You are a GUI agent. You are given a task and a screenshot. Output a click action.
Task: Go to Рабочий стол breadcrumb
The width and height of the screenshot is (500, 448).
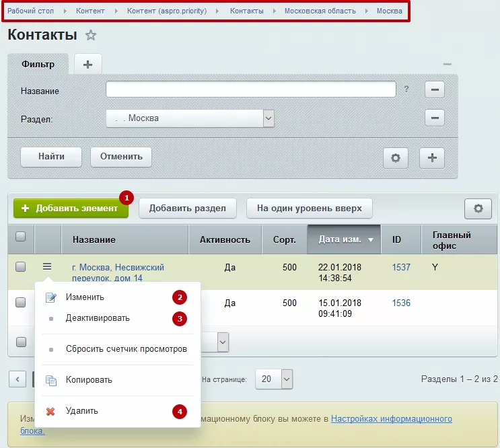(30, 11)
